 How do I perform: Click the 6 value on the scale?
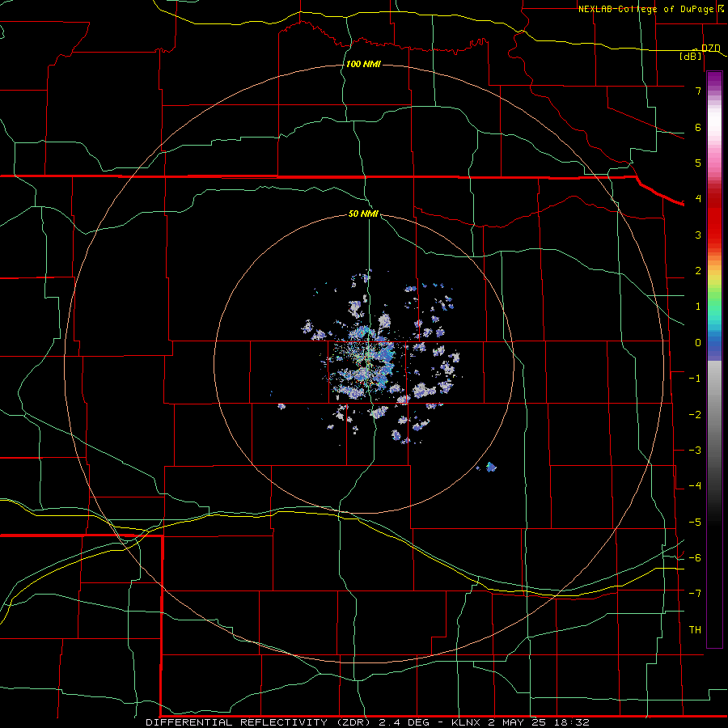point(698,127)
